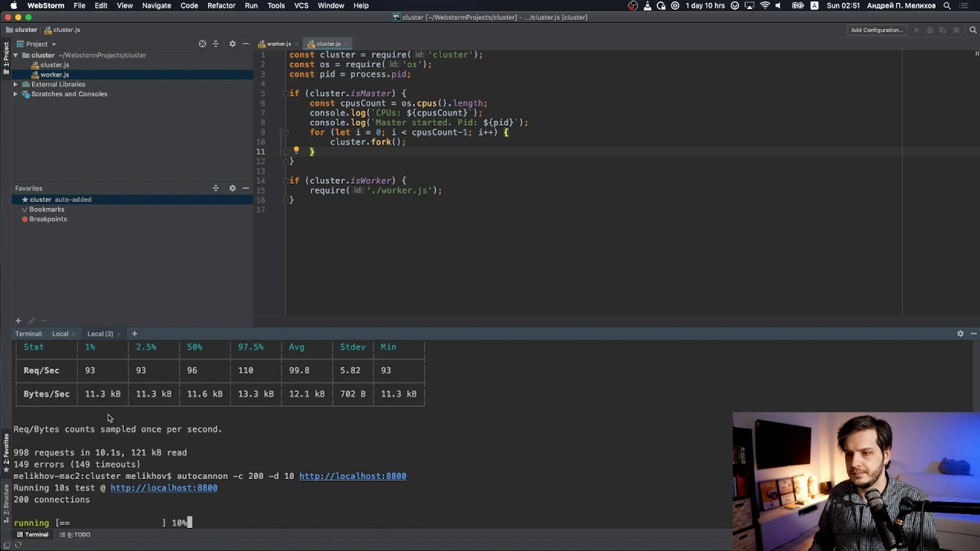
Task: Switch to Local (2) terminal tab
Action: 100,334
